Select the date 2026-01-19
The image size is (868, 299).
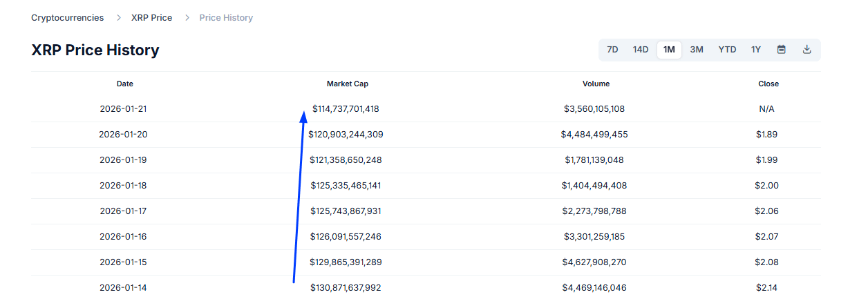(123, 160)
